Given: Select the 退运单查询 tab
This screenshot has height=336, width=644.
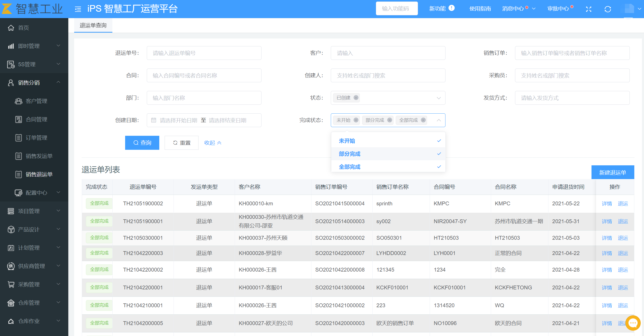Looking at the screenshot, I should (93, 25).
